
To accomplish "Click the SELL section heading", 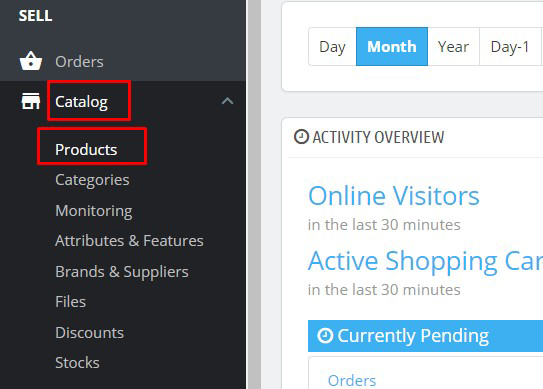I will point(35,16).
